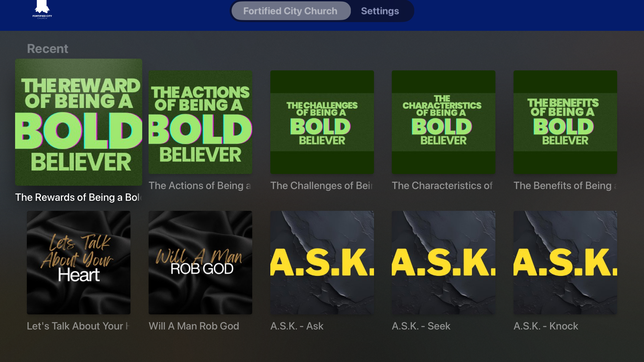The width and height of the screenshot is (644, 362).
Task: Click 'The Characteristics of' title text
Action: [x=442, y=186]
